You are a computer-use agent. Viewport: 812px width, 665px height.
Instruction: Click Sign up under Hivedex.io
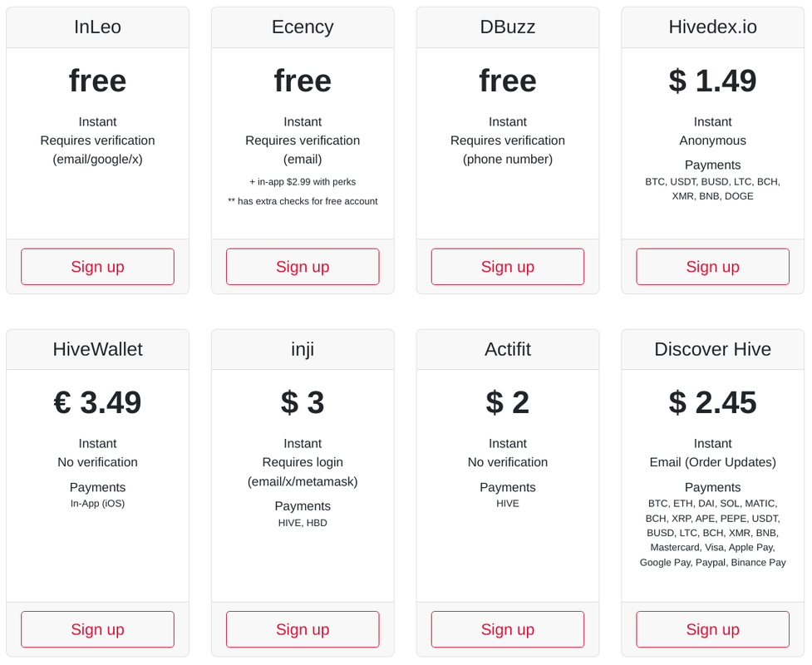pos(712,267)
